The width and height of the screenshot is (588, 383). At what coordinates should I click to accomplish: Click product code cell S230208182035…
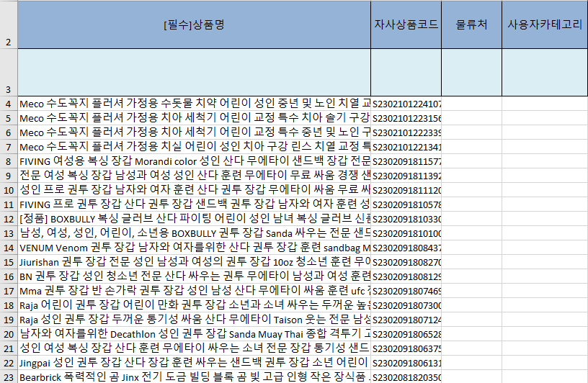tap(406, 377)
